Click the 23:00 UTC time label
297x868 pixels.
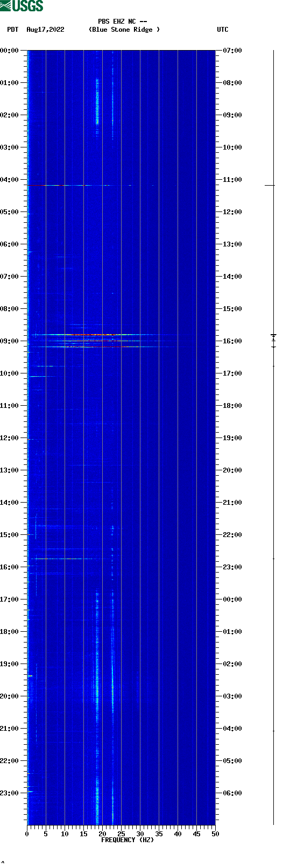pos(232,567)
